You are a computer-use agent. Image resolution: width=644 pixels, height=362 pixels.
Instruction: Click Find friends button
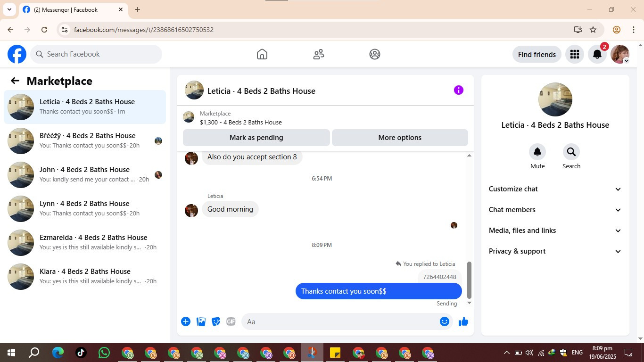(537, 54)
